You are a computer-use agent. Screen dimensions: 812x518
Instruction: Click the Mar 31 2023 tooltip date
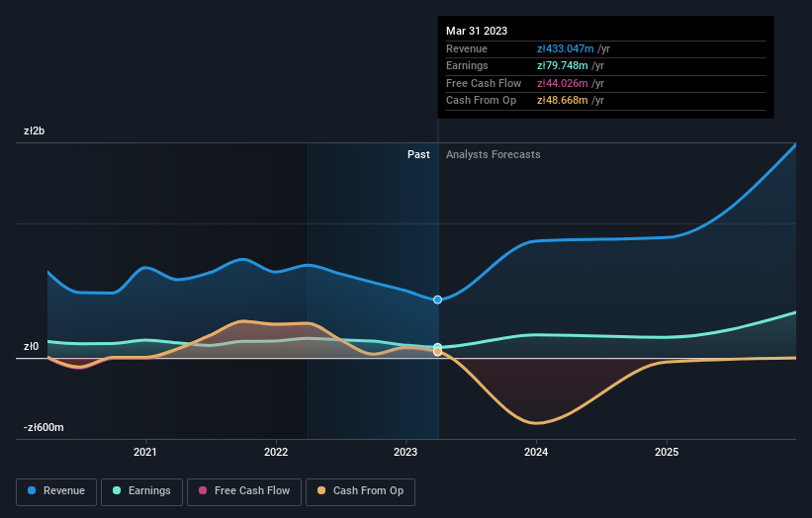(477, 31)
